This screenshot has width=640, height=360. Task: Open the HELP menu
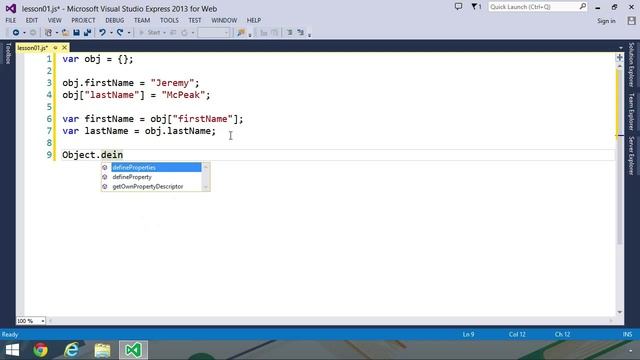click(x=254, y=20)
